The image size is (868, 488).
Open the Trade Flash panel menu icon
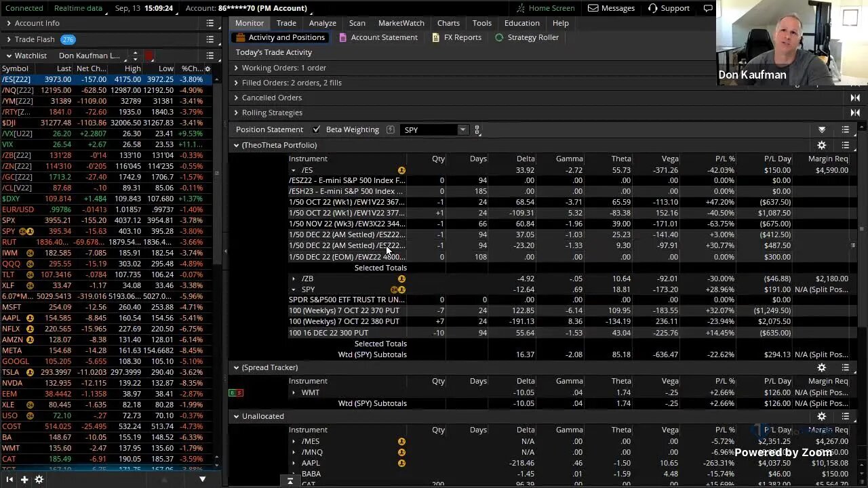tap(210, 39)
